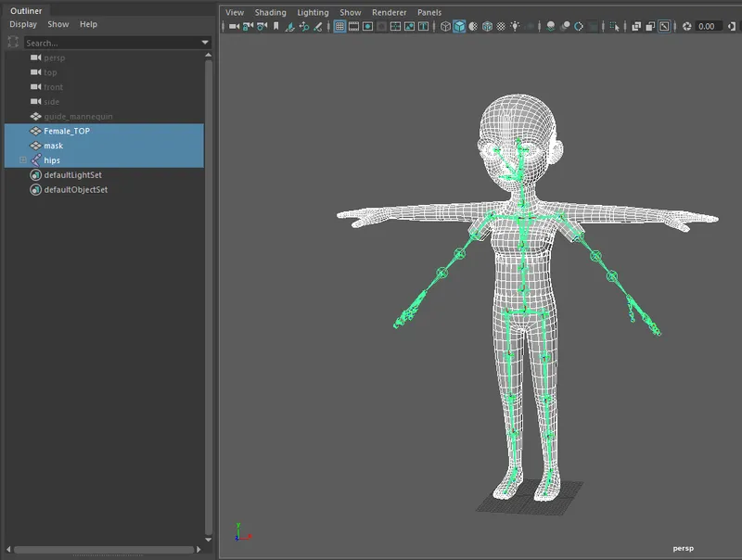Click the exposure value field
The width and height of the screenshot is (742, 560).
pyautogui.click(x=705, y=26)
